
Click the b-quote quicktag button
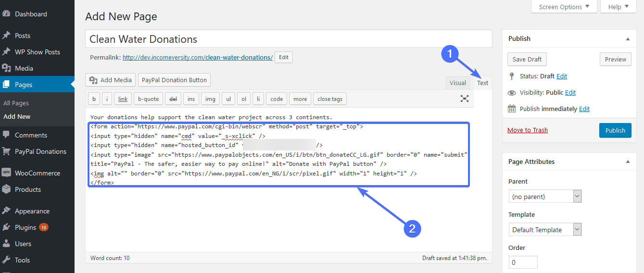pos(148,99)
